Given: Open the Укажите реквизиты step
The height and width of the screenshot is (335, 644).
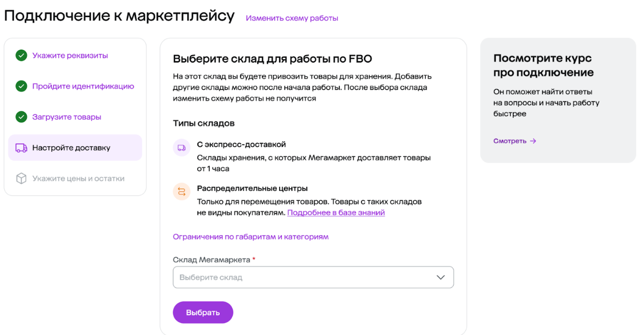Looking at the screenshot, I should [70, 56].
